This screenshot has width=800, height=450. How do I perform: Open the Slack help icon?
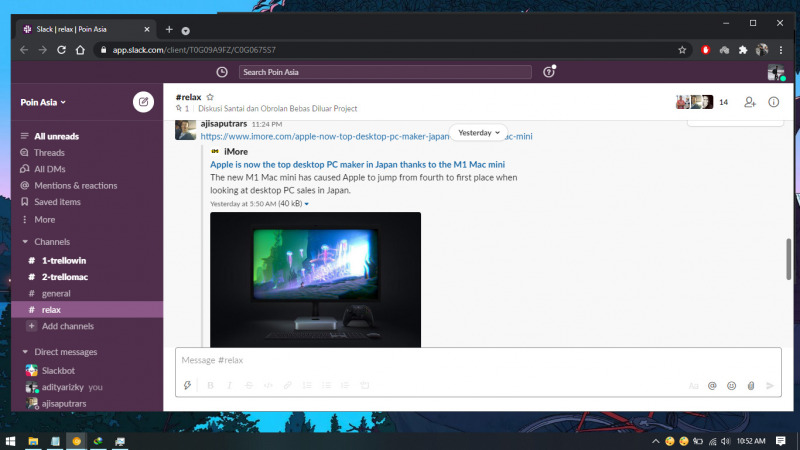(549, 72)
